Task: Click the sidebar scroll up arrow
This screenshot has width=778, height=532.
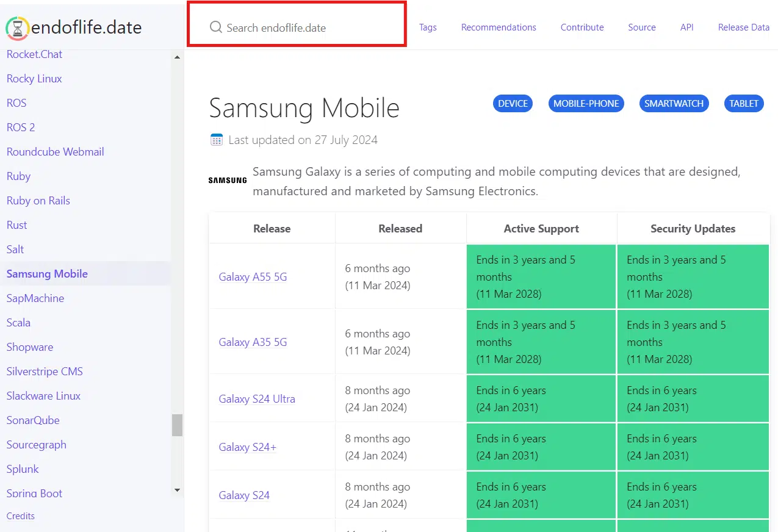Action: [178, 57]
